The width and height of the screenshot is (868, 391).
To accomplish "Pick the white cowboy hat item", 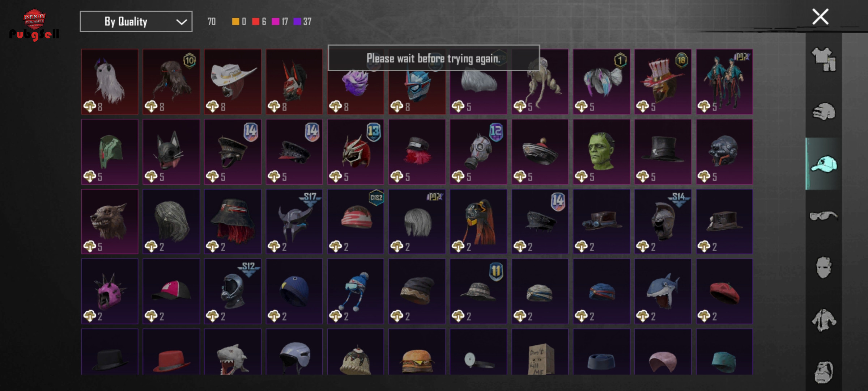I will point(233,82).
